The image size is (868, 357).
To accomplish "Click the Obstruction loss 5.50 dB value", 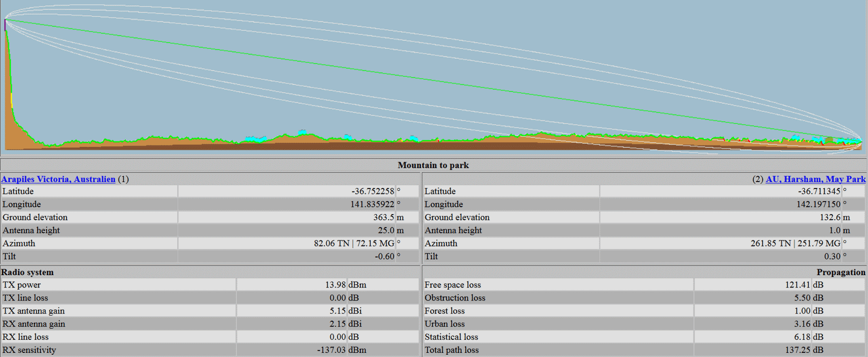I will point(802,298).
